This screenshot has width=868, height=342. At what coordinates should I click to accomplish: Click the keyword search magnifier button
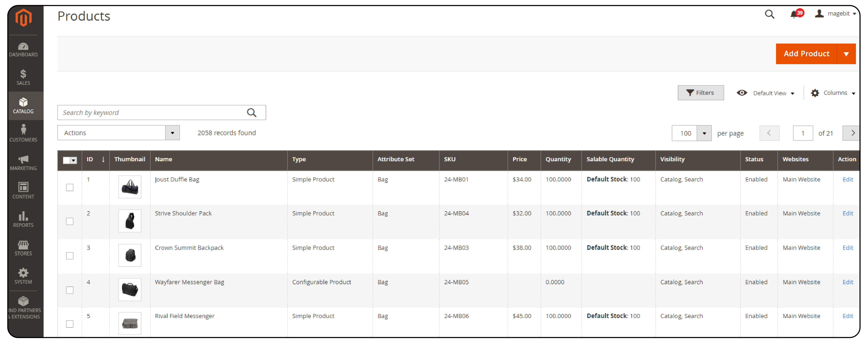pos(252,113)
